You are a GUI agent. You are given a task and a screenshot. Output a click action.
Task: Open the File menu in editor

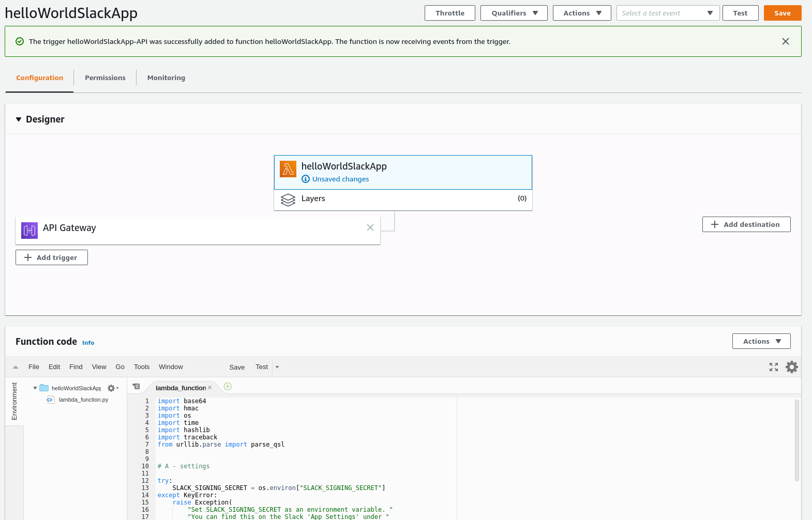(34, 367)
